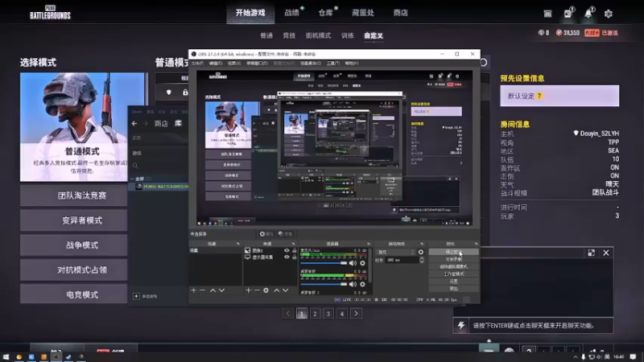The width and height of the screenshot is (644, 362).
Task: Select 竞技 sub-tab
Action: [x=289, y=35]
